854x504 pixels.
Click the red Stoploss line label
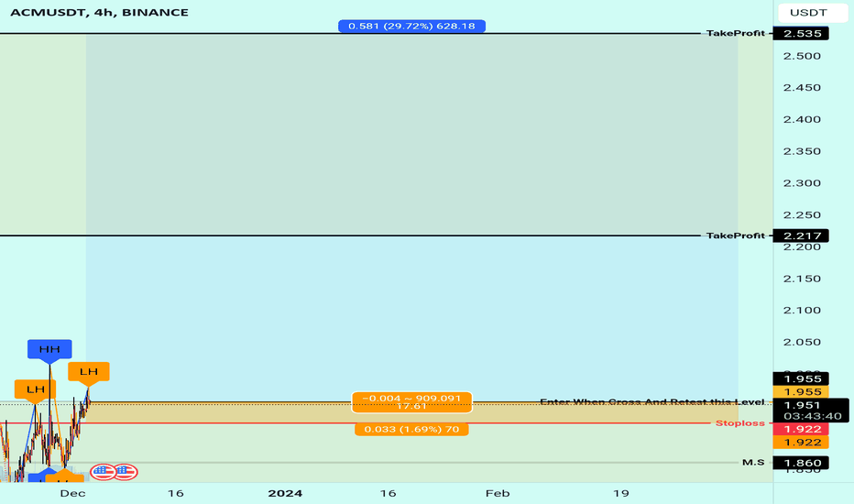pyautogui.click(x=740, y=422)
